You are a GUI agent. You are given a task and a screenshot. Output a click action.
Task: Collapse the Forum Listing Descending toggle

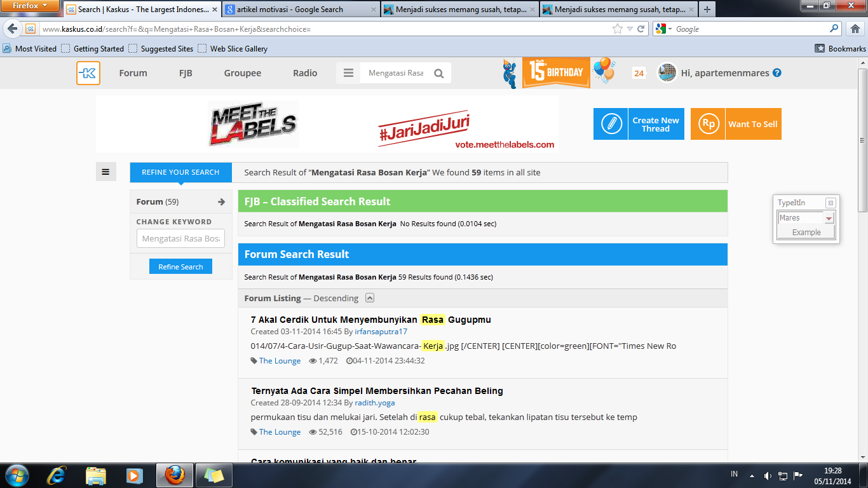pyautogui.click(x=370, y=298)
